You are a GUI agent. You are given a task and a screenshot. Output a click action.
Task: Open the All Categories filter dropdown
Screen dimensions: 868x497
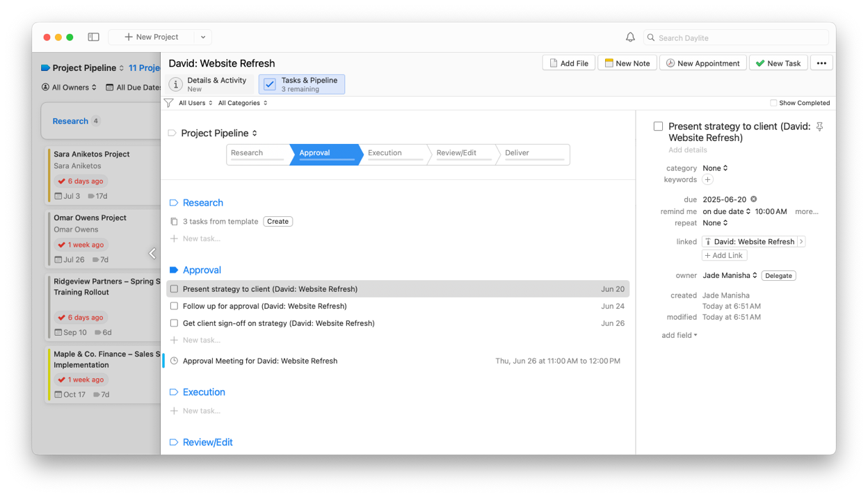[x=243, y=103]
